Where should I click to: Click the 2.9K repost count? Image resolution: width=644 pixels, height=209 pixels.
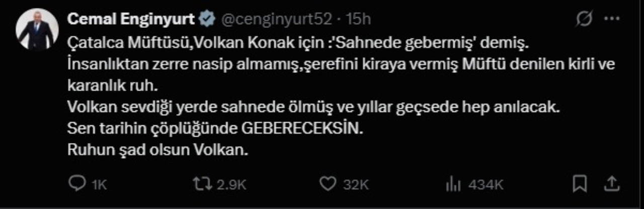231,185
